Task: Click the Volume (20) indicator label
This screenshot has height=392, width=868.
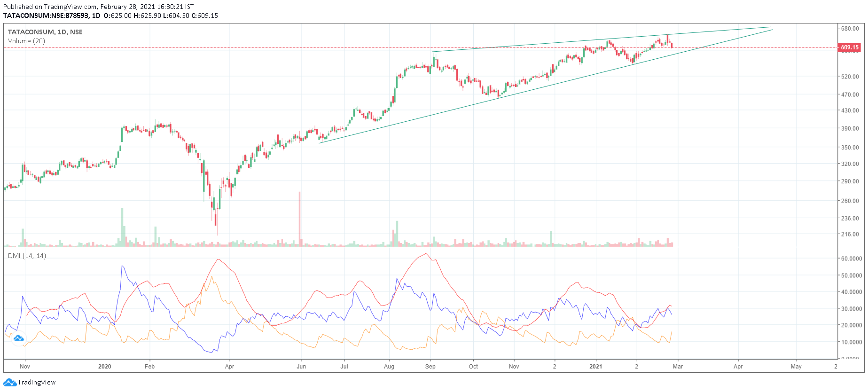Action: tap(26, 41)
